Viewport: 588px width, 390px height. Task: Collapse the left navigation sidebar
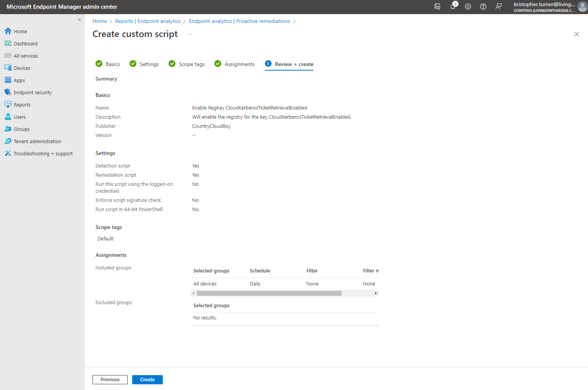point(79,19)
